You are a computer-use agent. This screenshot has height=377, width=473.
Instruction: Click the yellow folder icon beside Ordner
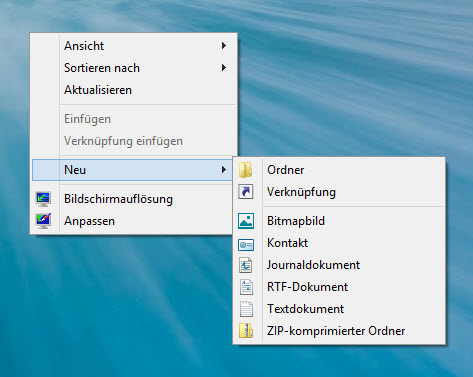pyautogui.click(x=246, y=170)
